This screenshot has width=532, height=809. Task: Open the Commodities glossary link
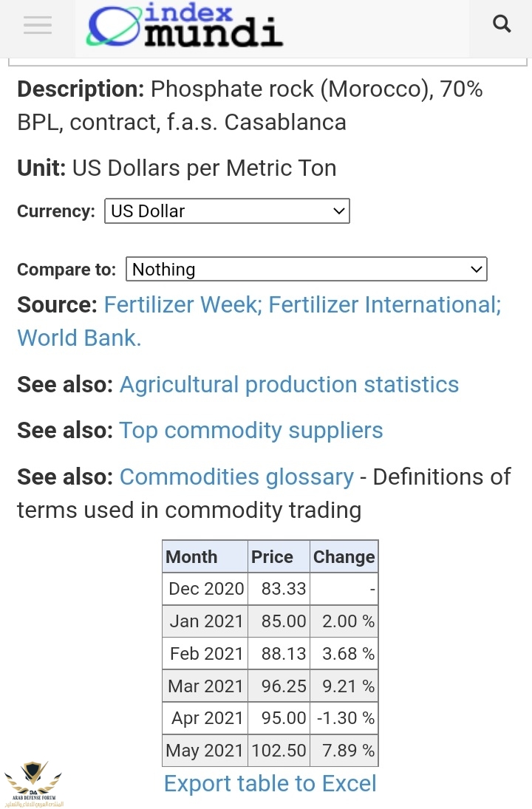click(x=236, y=477)
